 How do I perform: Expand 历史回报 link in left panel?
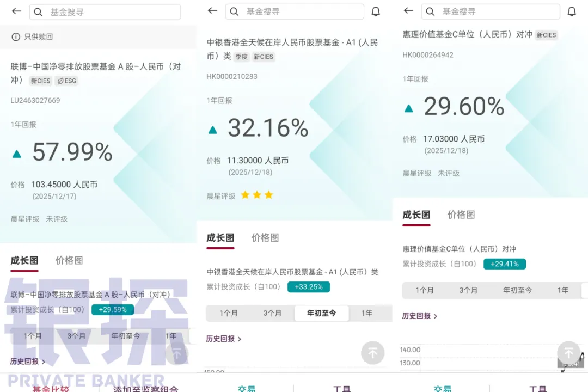28,362
